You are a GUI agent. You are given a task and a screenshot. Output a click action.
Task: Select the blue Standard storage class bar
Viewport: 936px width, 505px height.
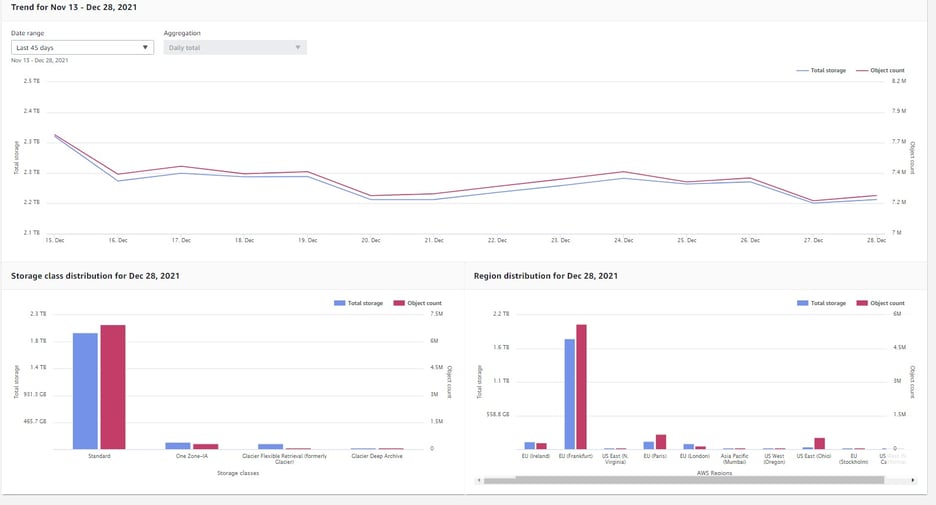pyautogui.click(x=85, y=390)
